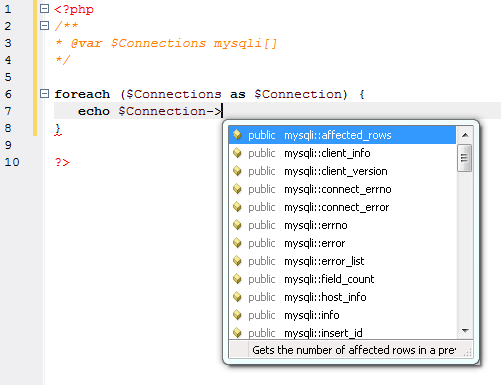Screen dimensions: 501x385
Task: Click the property icon beside mysqli::error_list
Action: pos(237,261)
